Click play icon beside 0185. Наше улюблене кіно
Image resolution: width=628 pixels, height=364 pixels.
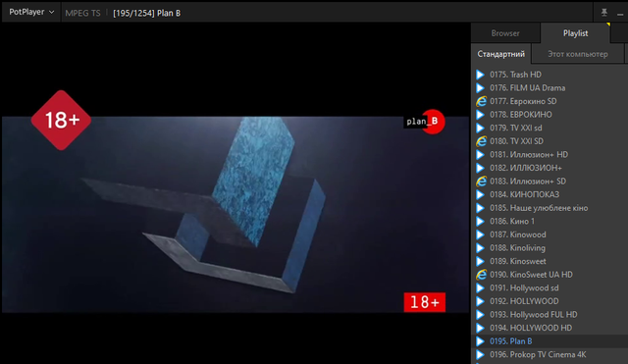tap(480, 208)
